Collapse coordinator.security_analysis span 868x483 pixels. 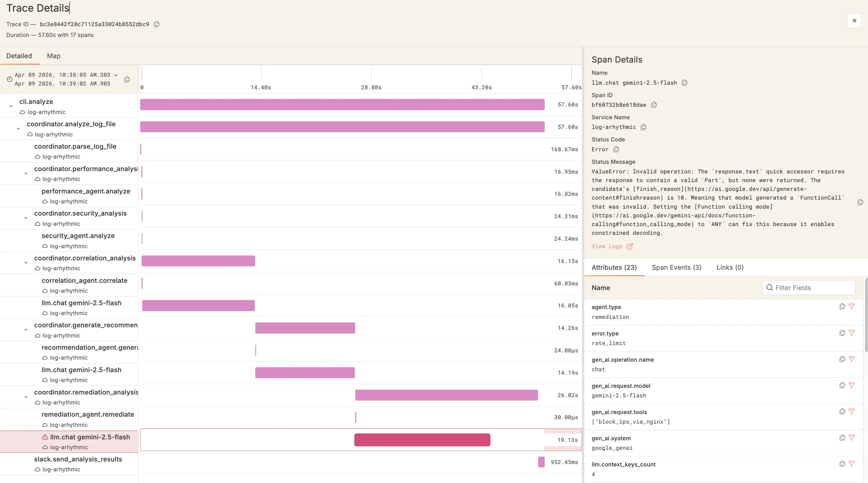click(x=26, y=218)
